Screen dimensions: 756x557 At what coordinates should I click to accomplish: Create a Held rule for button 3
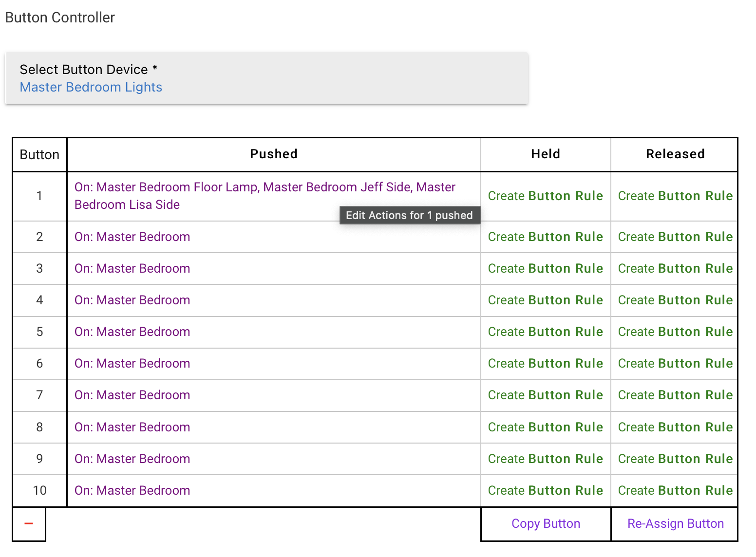coord(545,269)
